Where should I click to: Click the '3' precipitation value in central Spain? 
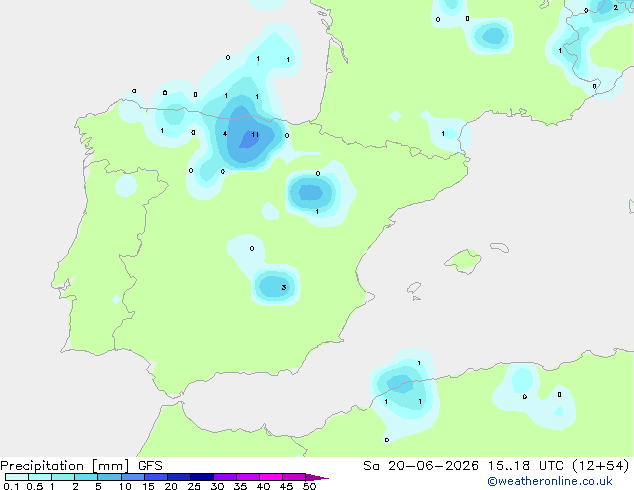(284, 287)
